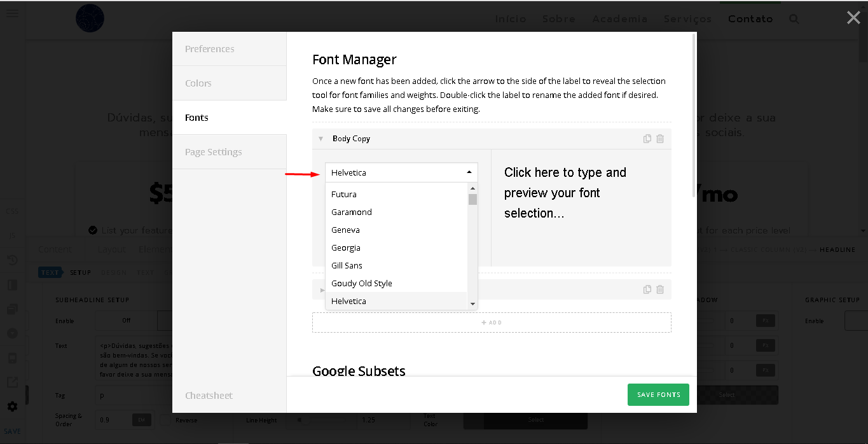The image size is (868, 444).
Task: Open the layout panel icon in sidebar
Action: point(12,285)
